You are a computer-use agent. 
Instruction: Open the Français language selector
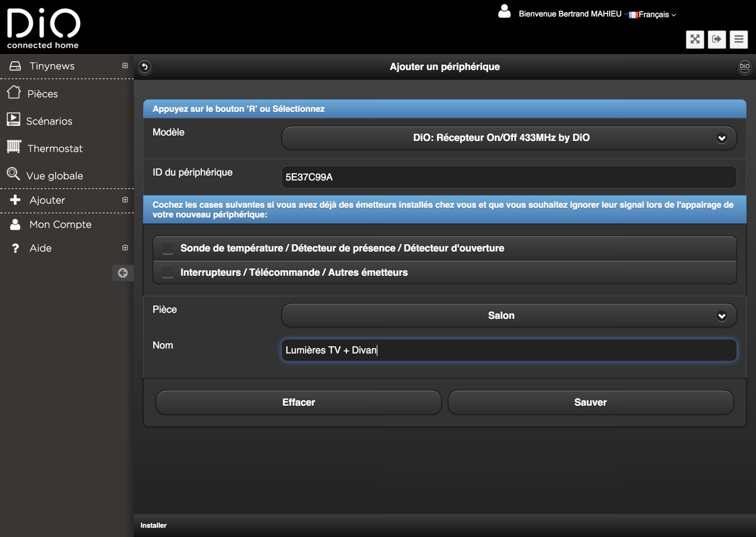point(653,15)
